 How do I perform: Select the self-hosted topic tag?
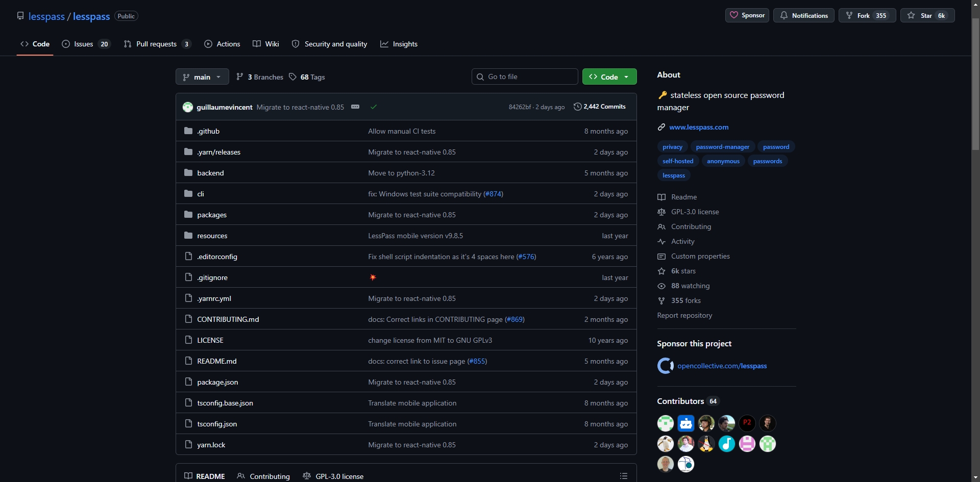[678, 161]
